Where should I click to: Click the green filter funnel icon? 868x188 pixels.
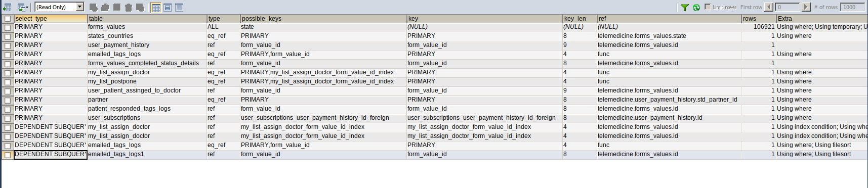pos(684,7)
